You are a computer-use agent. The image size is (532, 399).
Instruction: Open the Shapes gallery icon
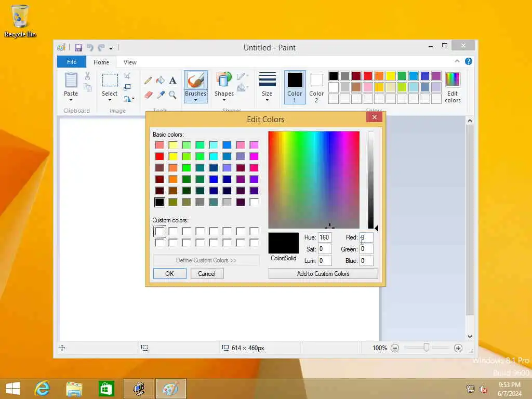224,81
